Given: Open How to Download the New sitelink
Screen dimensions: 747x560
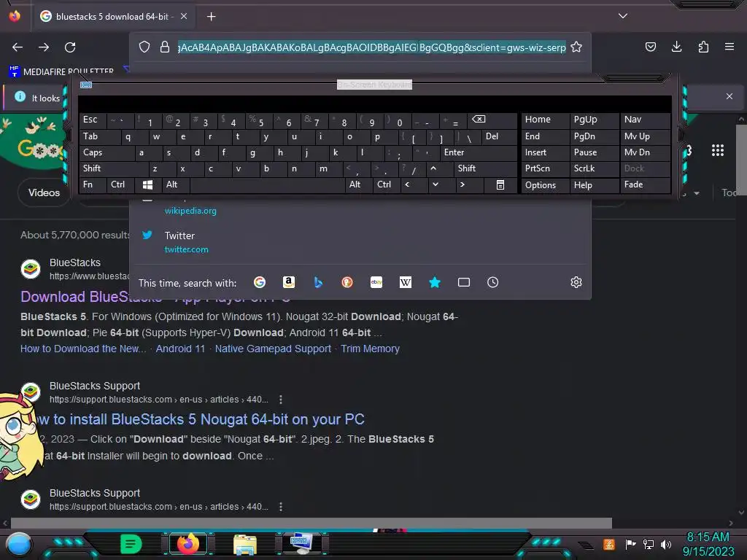Looking at the screenshot, I should click(x=83, y=349).
